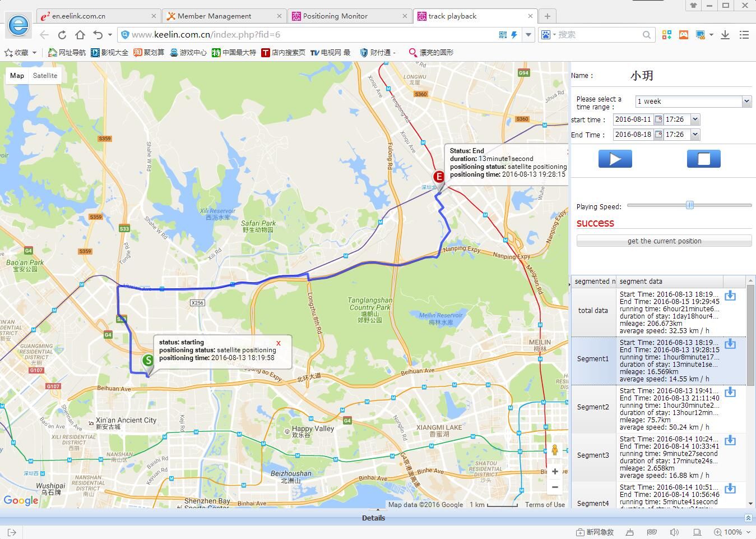Open start date calendar picker
Image resolution: width=756 pixels, height=539 pixels.
coord(658,119)
